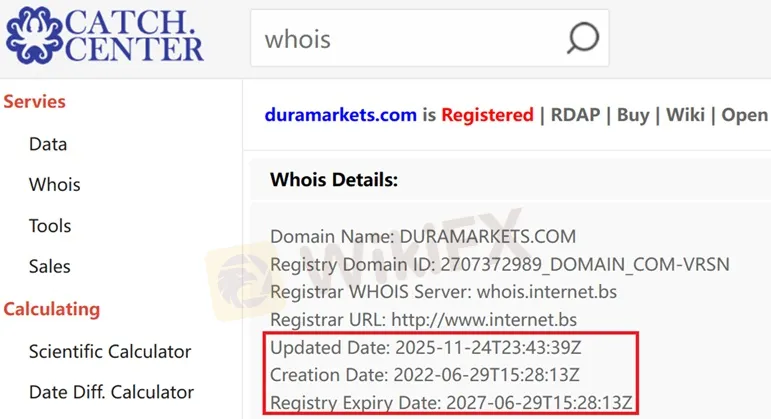Click the Calculating section heading
The height and width of the screenshot is (419, 771).
[52, 309]
